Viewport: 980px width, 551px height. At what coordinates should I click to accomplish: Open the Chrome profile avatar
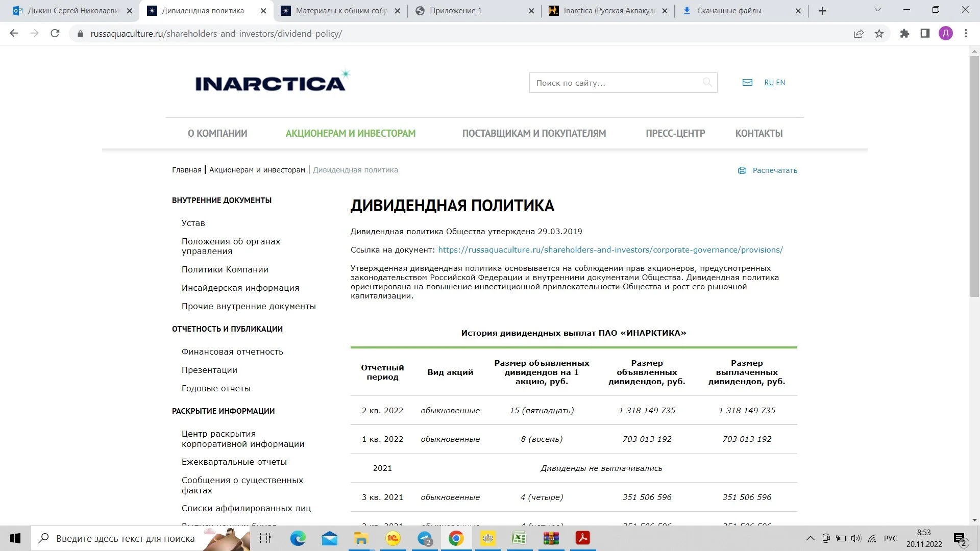click(x=946, y=34)
